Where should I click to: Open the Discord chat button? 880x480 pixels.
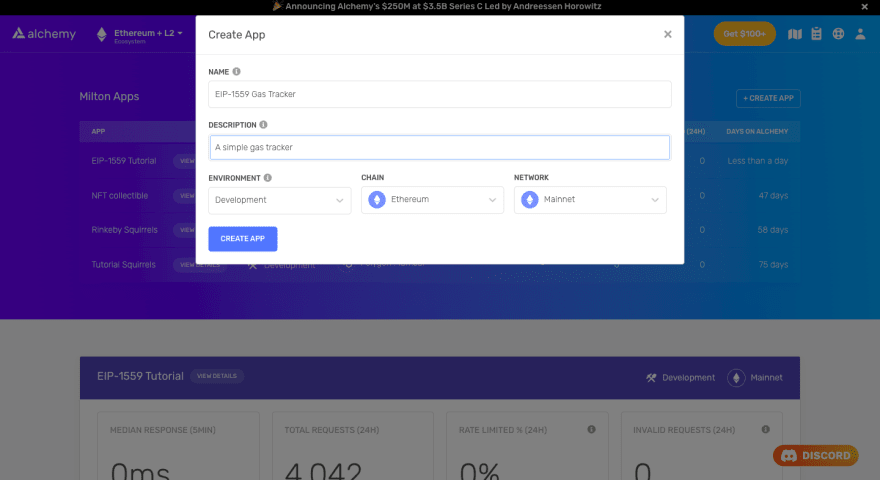815,455
